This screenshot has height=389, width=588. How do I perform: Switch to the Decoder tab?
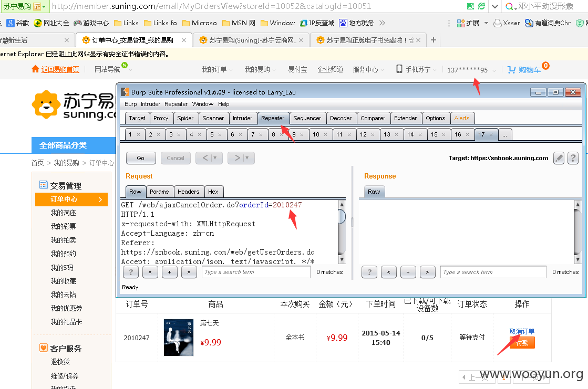point(341,119)
